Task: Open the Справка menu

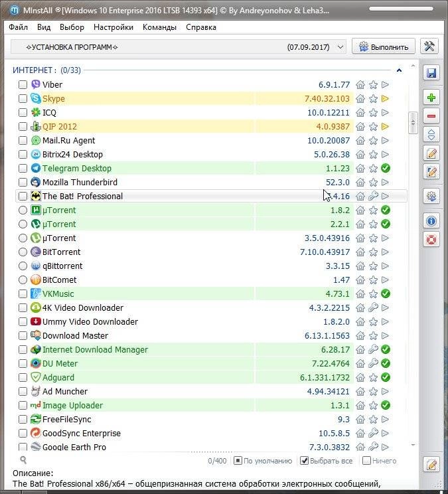Action: tap(201, 27)
